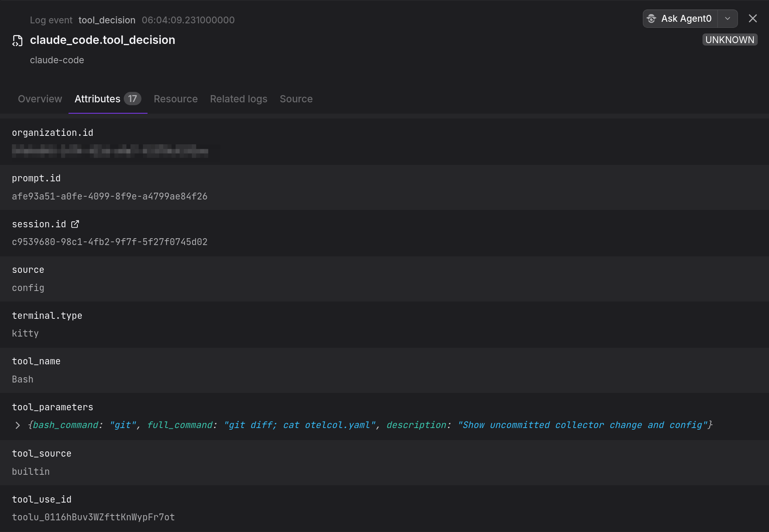Viewport: 769px width, 532px height.
Task: Click the organization.id attribute label
Action: 52,133
